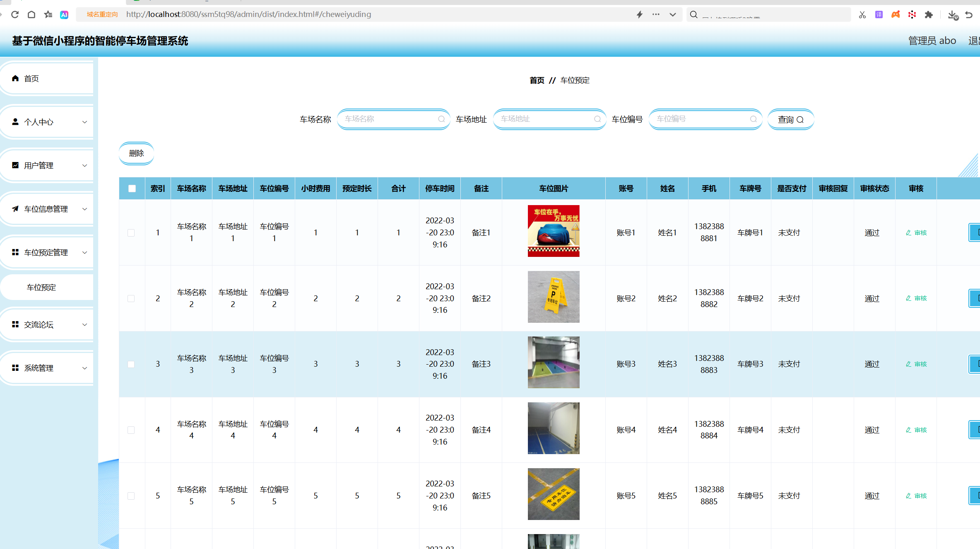Click the home icon beside 首页 in sidebar
This screenshot has height=549, width=980.
point(15,78)
